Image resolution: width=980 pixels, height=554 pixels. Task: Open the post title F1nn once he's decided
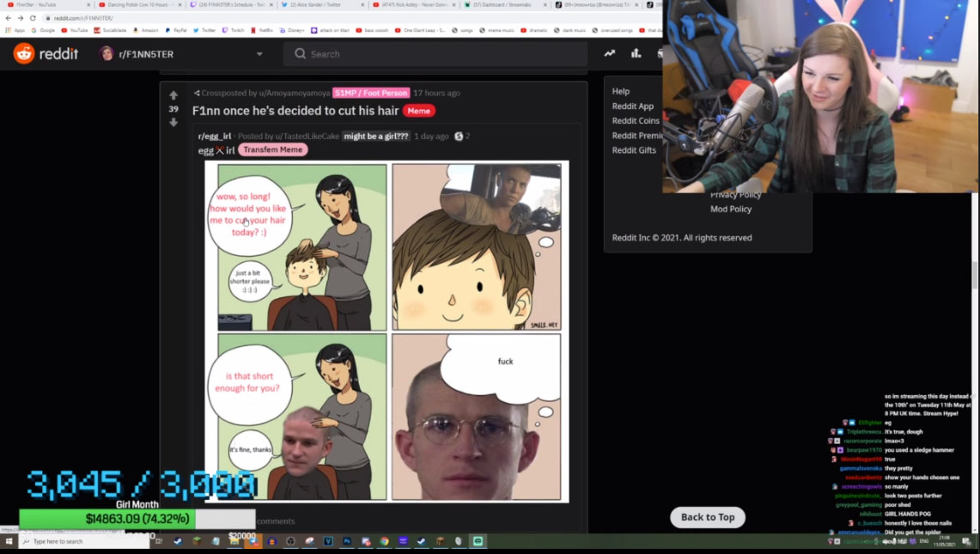pos(295,111)
